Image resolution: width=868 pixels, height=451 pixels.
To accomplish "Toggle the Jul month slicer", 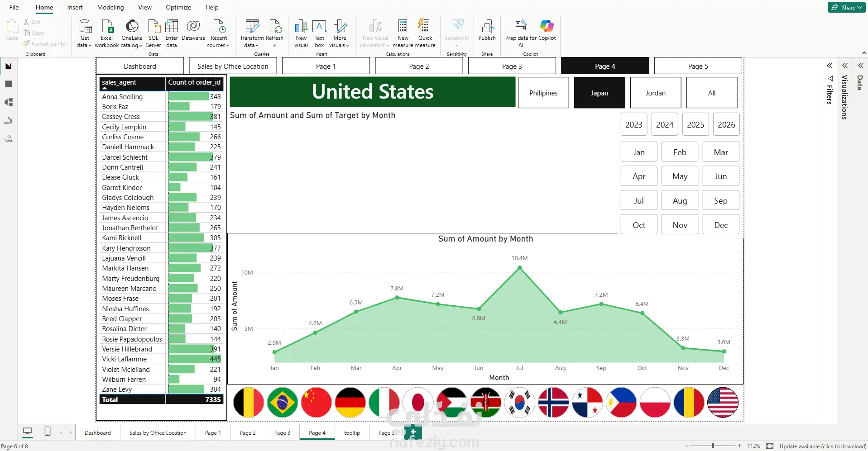I will point(639,200).
